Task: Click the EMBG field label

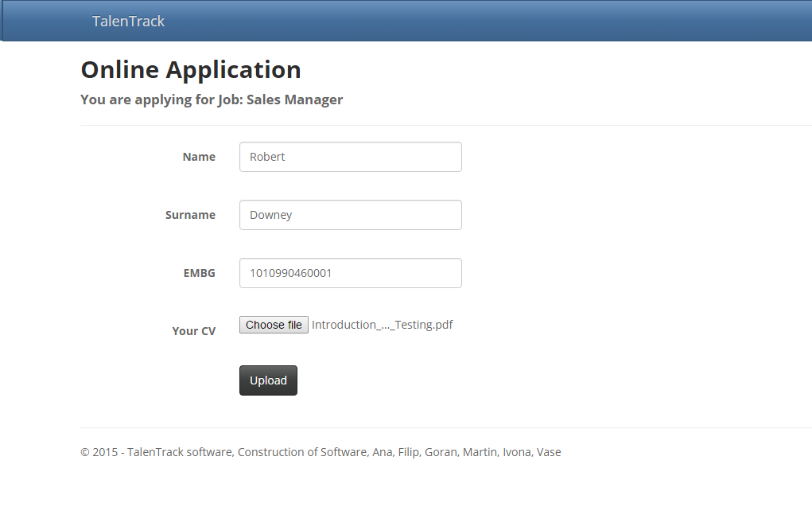Action: pyautogui.click(x=199, y=273)
